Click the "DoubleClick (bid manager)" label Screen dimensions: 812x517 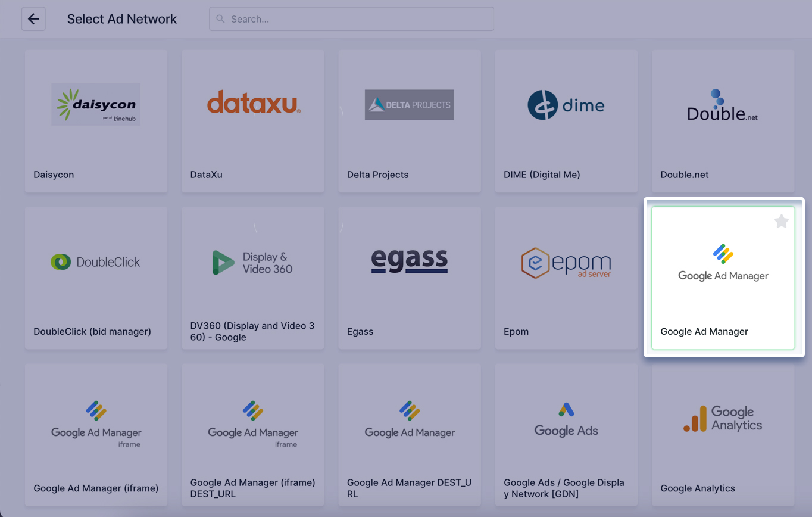pyautogui.click(x=92, y=331)
